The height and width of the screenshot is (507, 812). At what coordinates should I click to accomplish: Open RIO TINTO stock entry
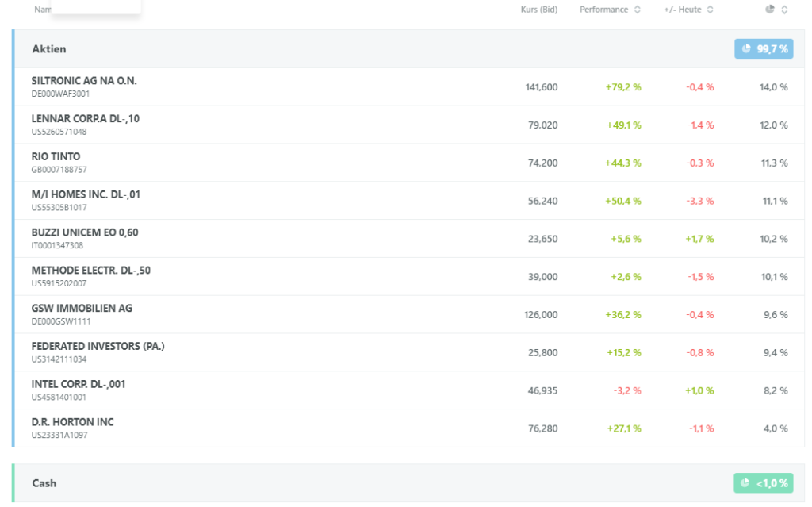pyautogui.click(x=56, y=156)
